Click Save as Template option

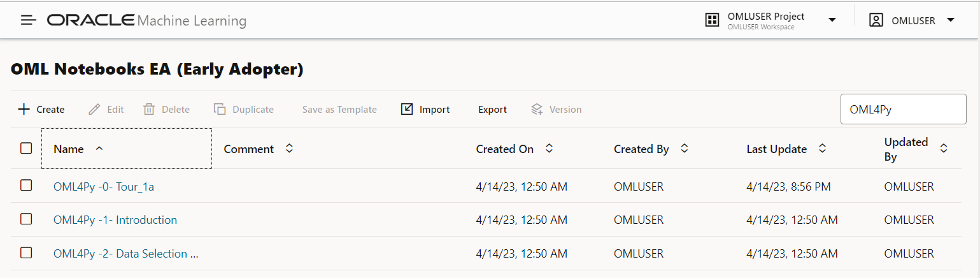(x=339, y=110)
